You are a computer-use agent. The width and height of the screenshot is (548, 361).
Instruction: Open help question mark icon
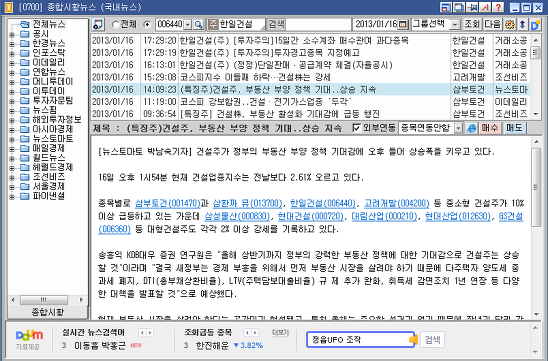pyautogui.click(x=498, y=7)
